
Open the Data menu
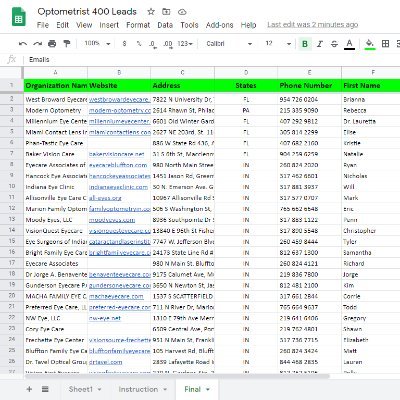(x=165, y=25)
